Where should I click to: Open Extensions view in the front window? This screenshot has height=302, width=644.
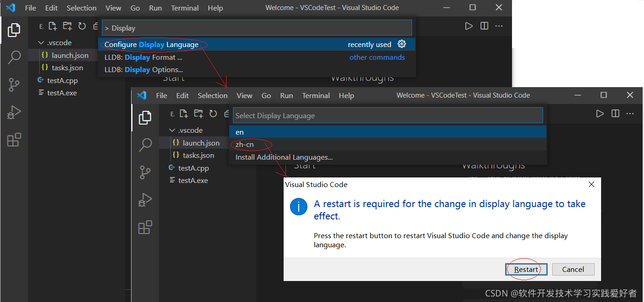[145, 227]
